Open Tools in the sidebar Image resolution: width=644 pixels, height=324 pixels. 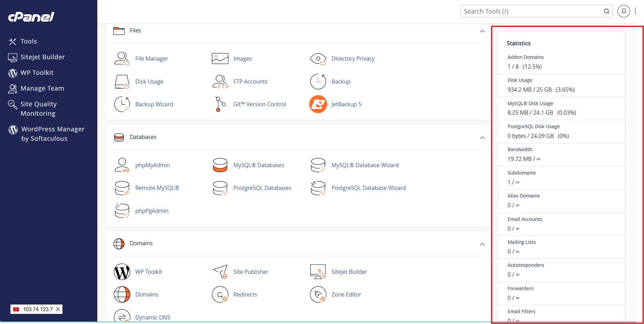click(x=29, y=41)
